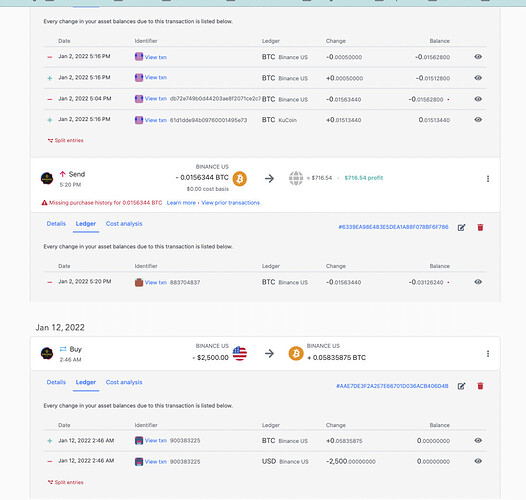Open Details tab of Buy transaction

click(56, 382)
